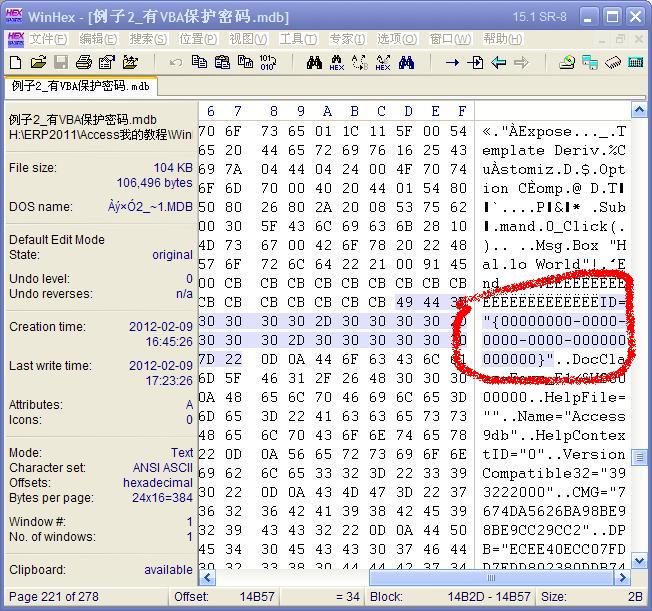
Task: Click the 'Compatible32="39' ASCII text row
Action: [x=554, y=473]
